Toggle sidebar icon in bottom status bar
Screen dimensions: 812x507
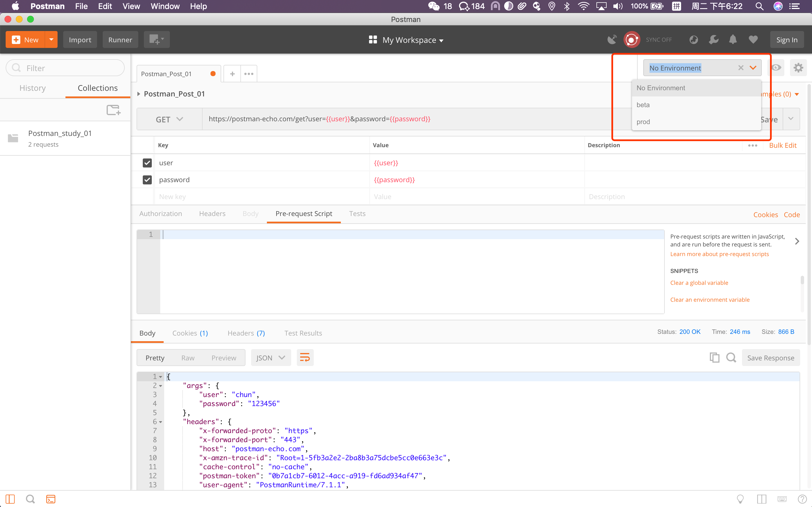coord(10,499)
